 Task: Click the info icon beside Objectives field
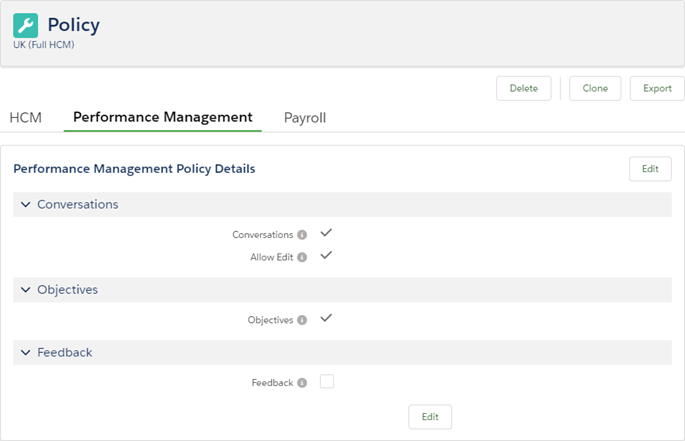tap(302, 320)
